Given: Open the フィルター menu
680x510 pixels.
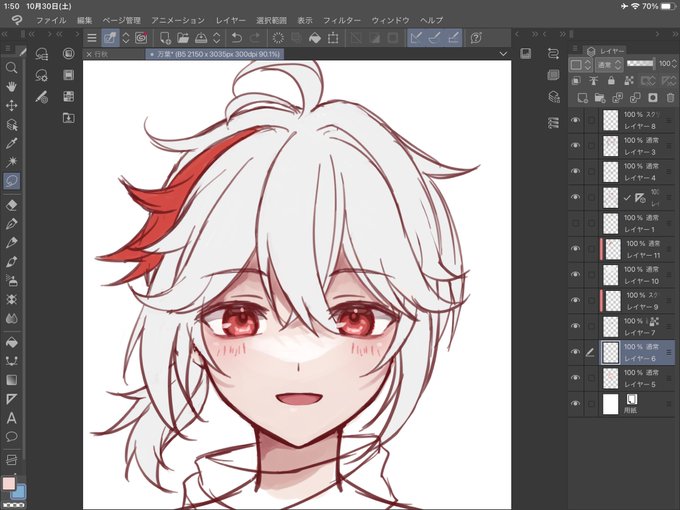Looking at the screenshot, I should point(342,20).
